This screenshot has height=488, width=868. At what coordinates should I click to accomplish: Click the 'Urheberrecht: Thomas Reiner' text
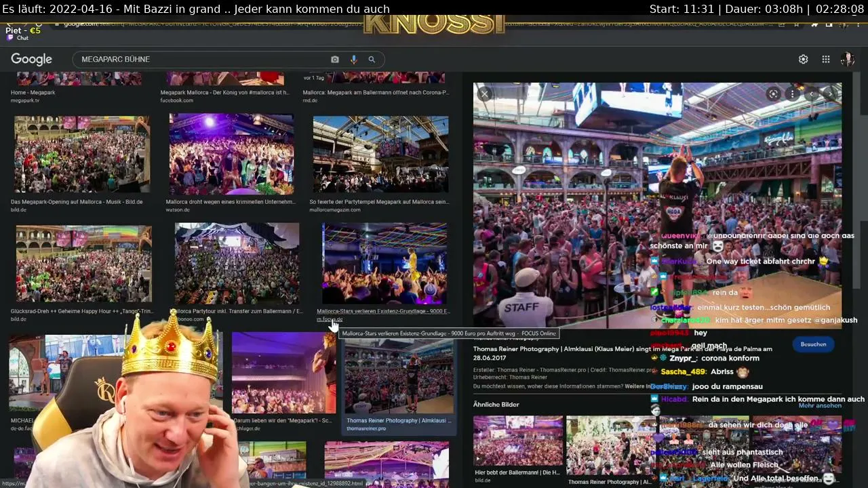510,378
